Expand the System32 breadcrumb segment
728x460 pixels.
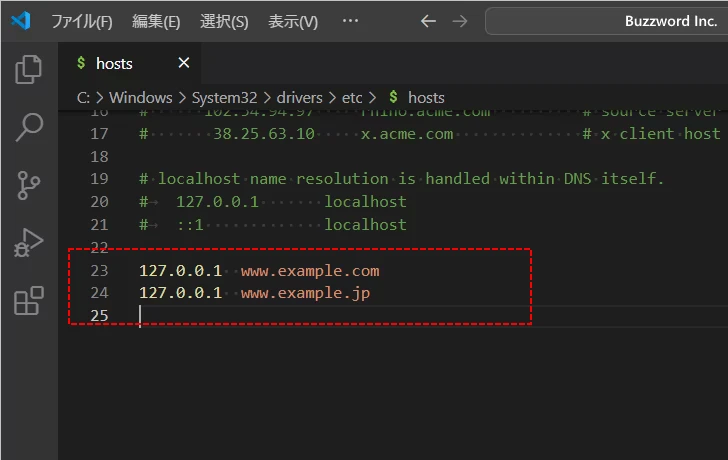click(226, 97)
